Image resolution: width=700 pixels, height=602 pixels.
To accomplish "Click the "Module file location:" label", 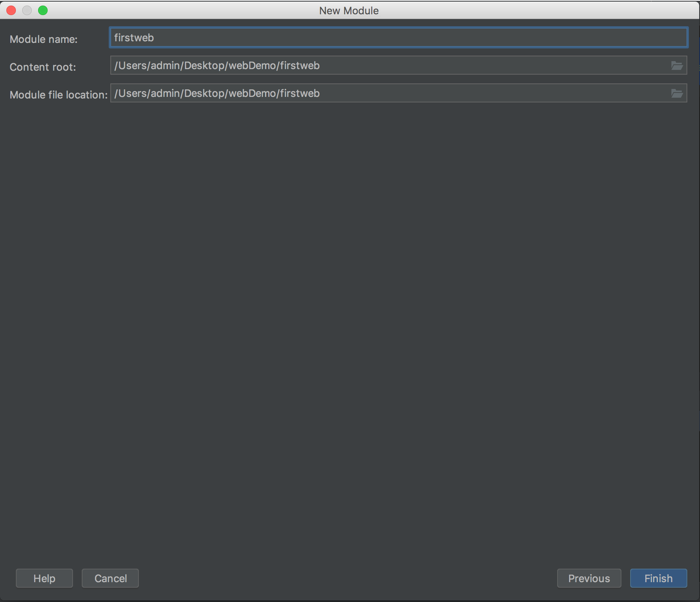I will coord(59,95).
